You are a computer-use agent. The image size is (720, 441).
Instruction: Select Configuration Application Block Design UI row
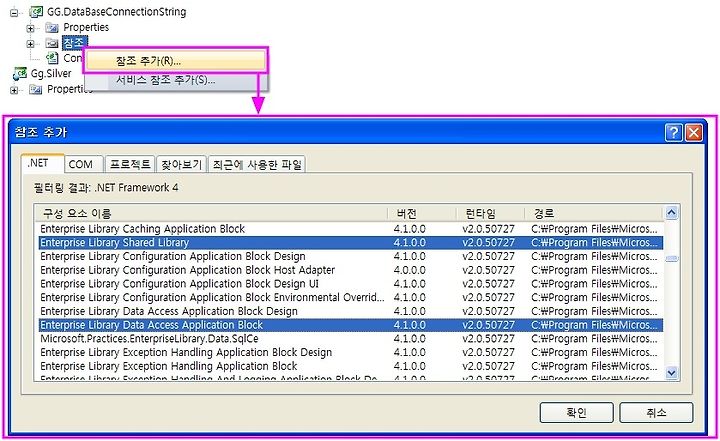[x=350, y=284]
